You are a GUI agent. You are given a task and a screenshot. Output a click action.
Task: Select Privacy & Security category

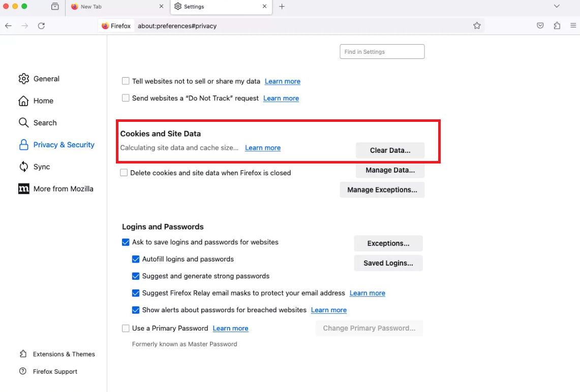(56, 145)
